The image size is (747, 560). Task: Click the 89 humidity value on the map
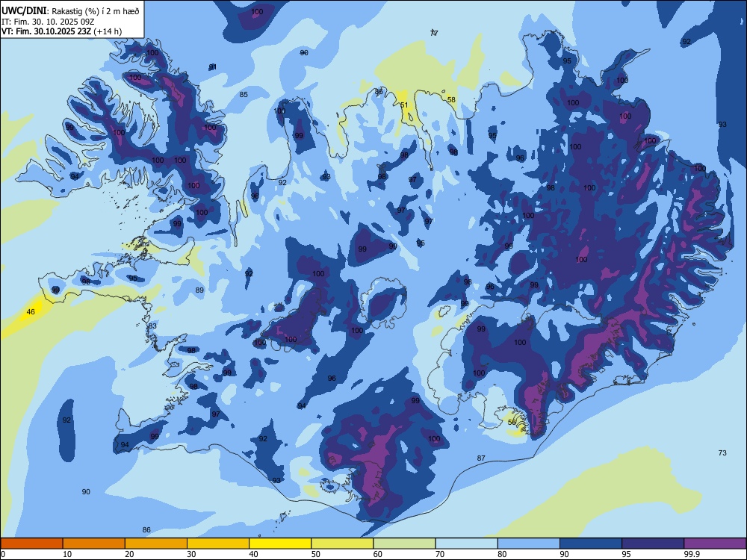click(x=199, y=290)
